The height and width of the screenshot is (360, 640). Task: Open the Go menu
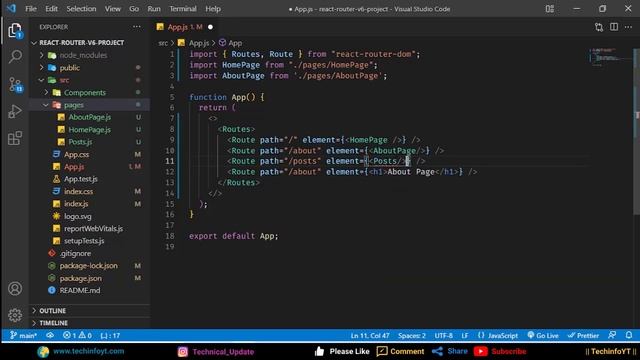134,9
